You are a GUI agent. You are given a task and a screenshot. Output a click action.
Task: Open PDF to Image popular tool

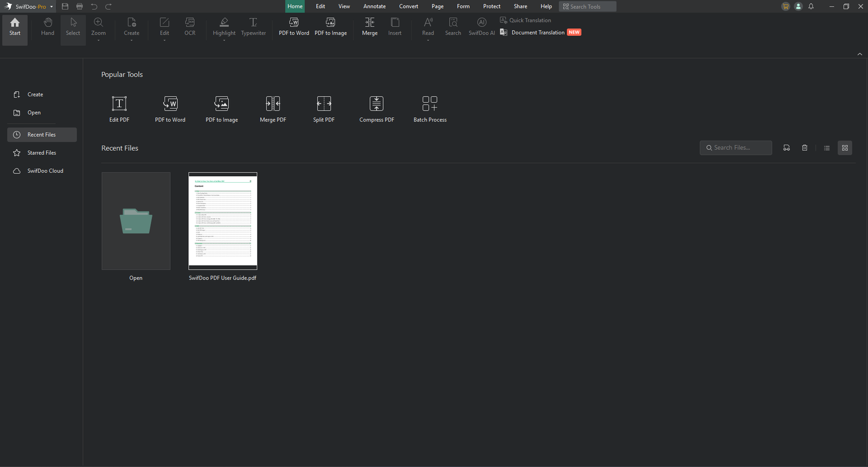tap(222, 109)
